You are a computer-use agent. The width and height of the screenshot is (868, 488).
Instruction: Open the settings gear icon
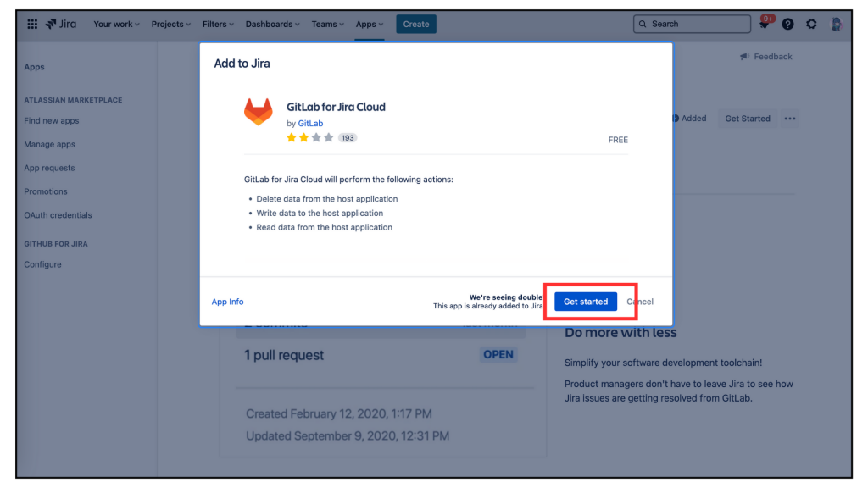tap(811, 24)
